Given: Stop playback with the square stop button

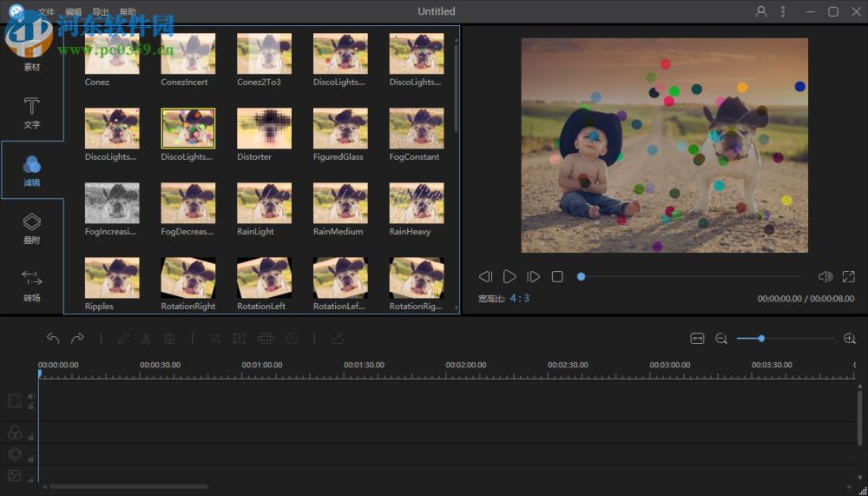Looking at the screenshot, I should click(557, 277).
